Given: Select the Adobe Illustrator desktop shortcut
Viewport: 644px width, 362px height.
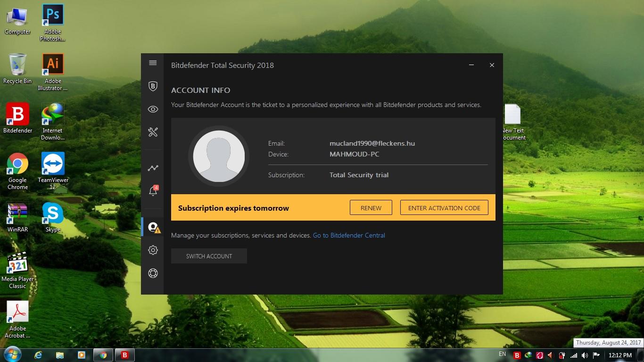Looking at the screenshot, I should pos(53,72).
